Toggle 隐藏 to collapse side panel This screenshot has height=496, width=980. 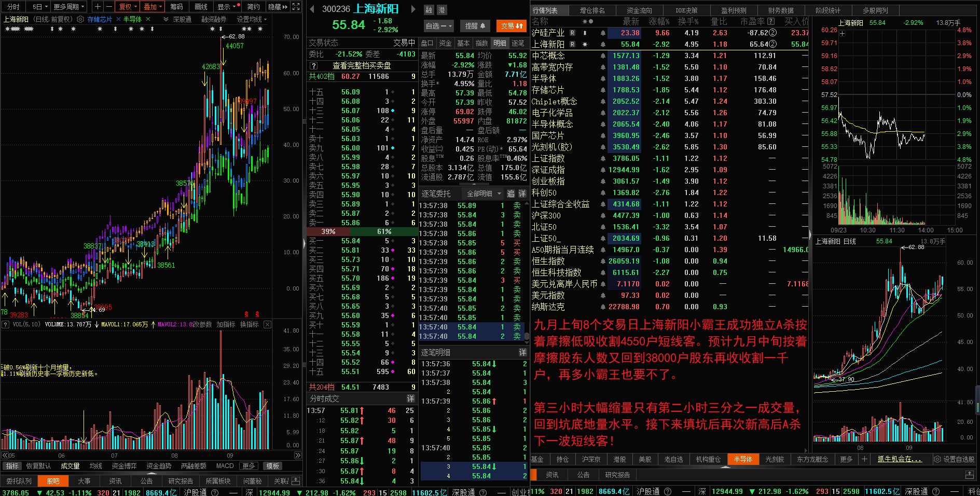(278, 7)
